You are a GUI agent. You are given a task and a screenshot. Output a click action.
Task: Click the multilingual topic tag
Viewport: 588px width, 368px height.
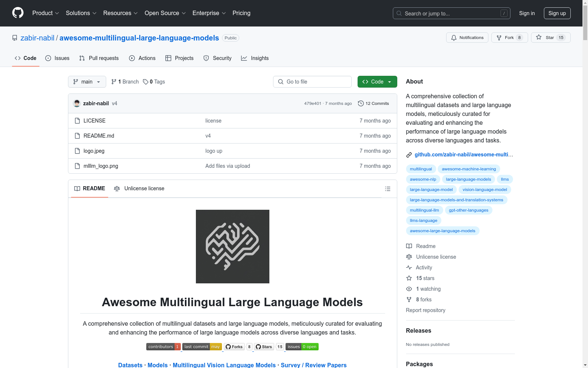(421, 169)
